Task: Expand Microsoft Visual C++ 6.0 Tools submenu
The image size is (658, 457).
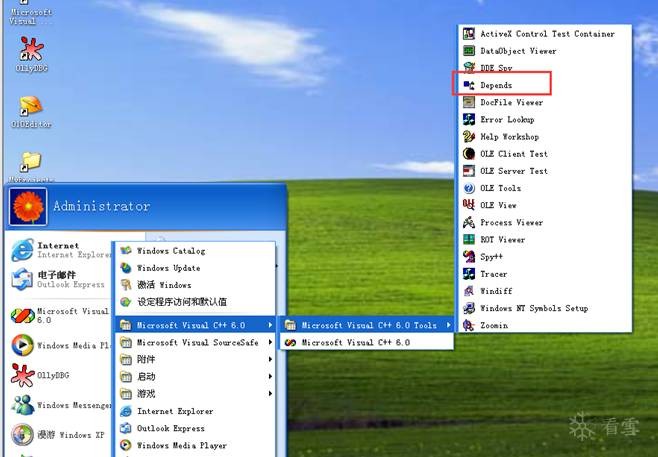Action: click(368, 325)
